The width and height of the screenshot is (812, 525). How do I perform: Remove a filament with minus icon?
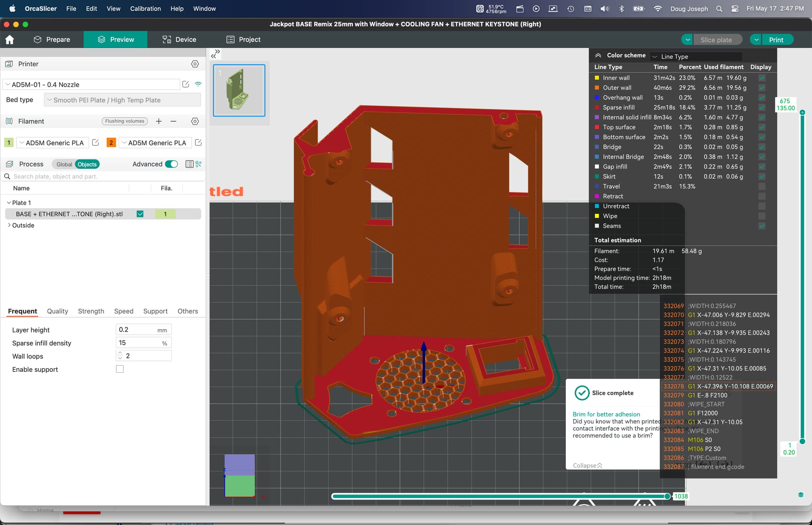pyautogui.click(x=173, y=121)
